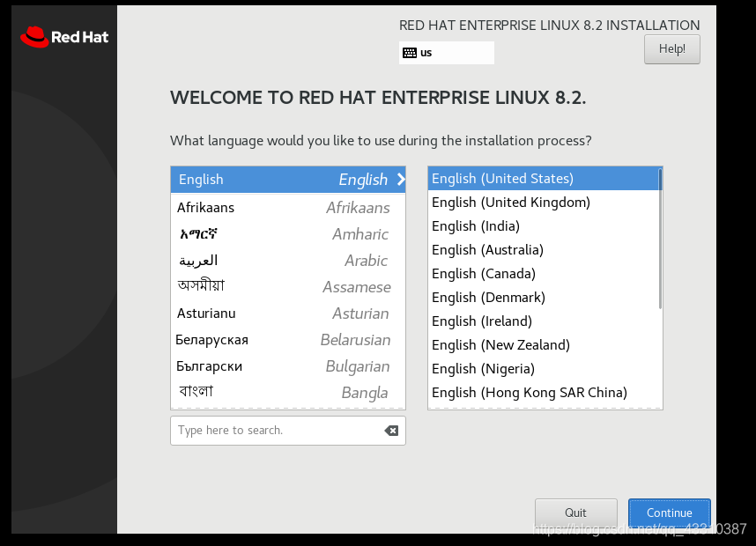Open the Help! button
The image size is (756, 546).
point(672,49)
